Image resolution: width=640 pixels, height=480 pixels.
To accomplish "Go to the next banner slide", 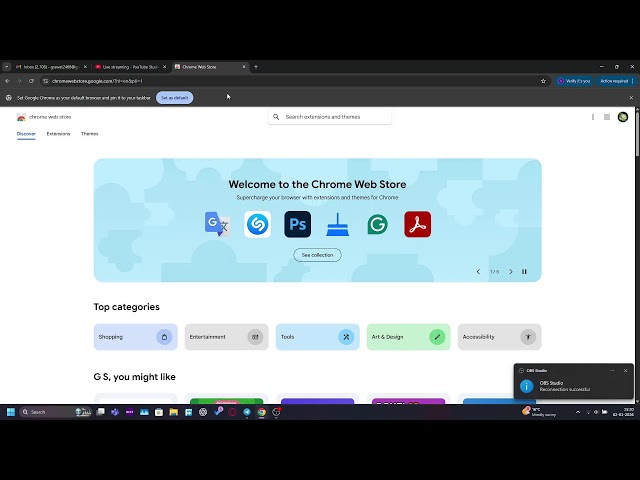I will [x=511, y=271].
